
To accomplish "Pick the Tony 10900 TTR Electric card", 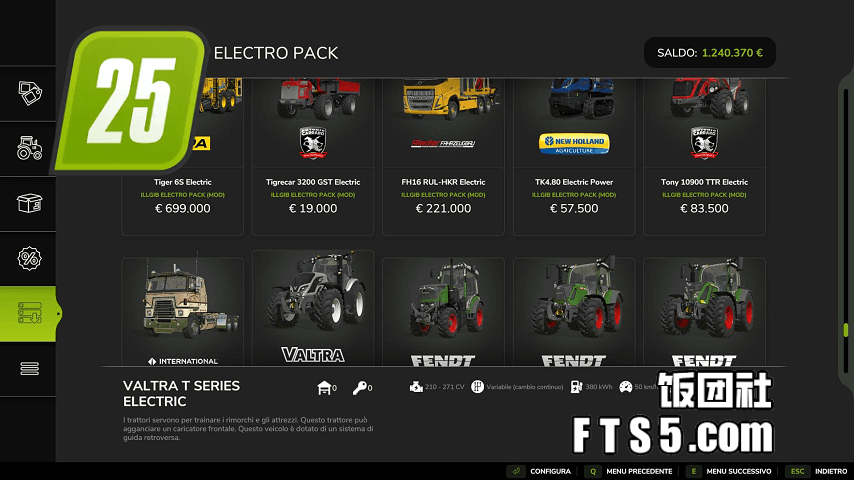I will click(704, 156).
